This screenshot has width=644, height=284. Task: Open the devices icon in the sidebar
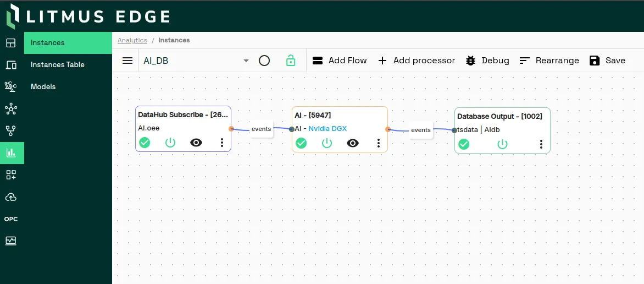click(10, 64)
